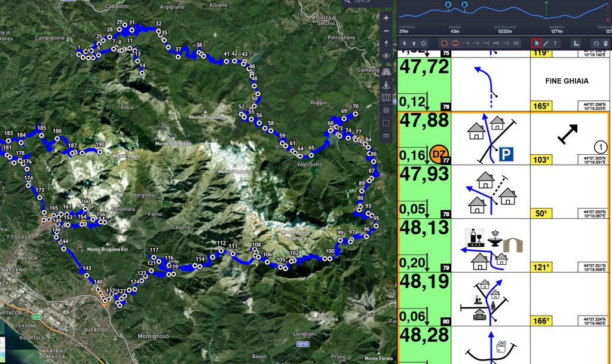Click the FINE GHIAIA note text
The width and height of the screenshot is (612, 364).
click(x=567, y=81)
